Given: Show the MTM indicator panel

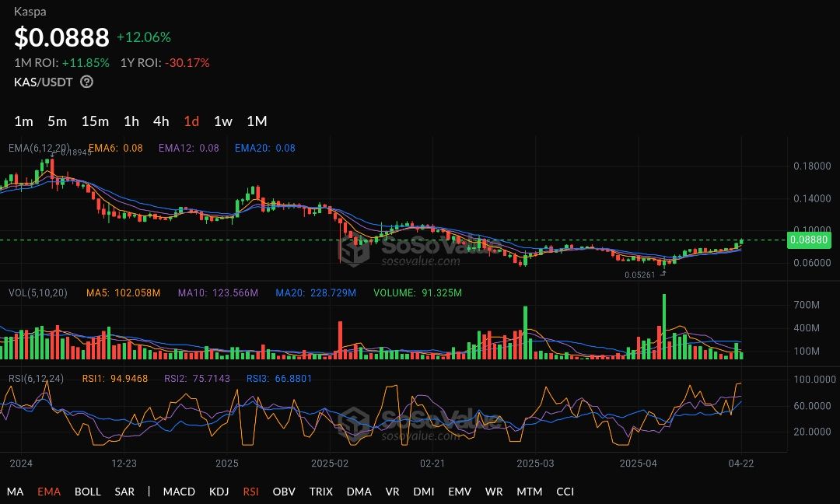Looking at the screenshot, I should pyautogui.click(x=530, y=492).
